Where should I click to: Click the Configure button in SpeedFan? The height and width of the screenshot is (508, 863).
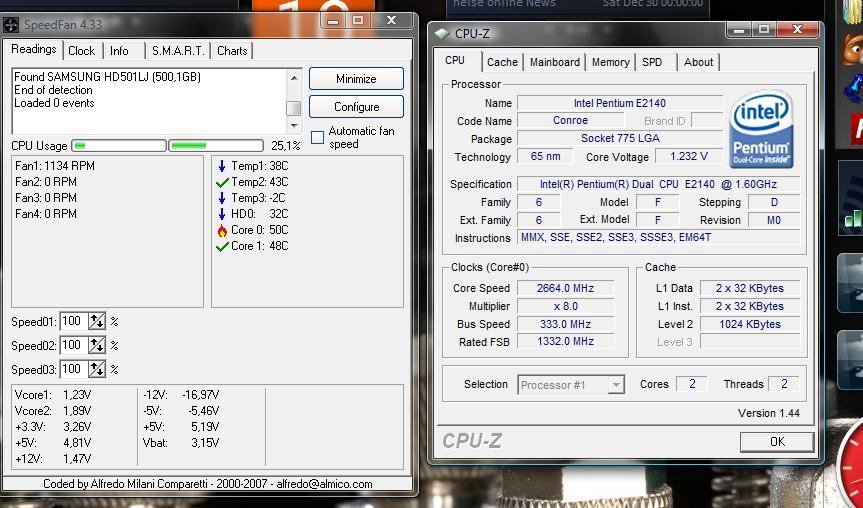point(356,107)
